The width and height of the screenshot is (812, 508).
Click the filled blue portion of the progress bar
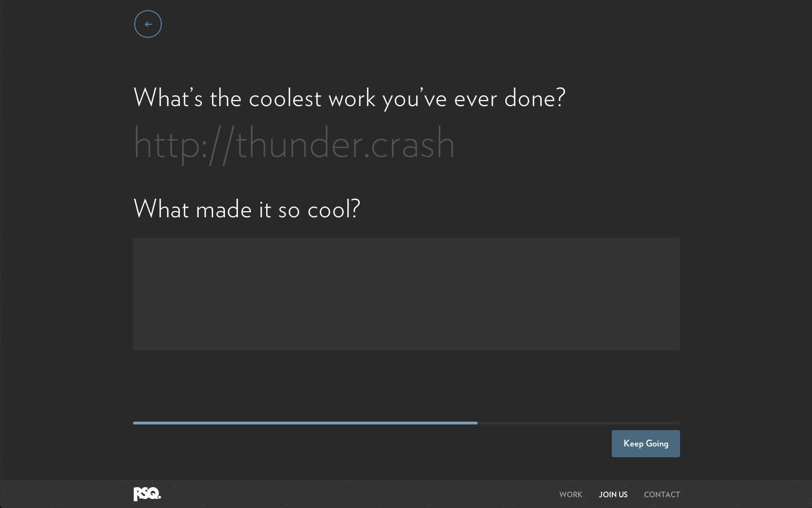coord(304,423)
